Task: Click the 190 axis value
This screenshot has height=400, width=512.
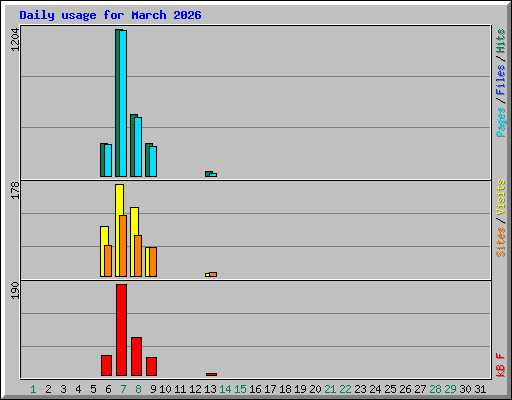Action: pyautogui.click(x=15, y=290)
